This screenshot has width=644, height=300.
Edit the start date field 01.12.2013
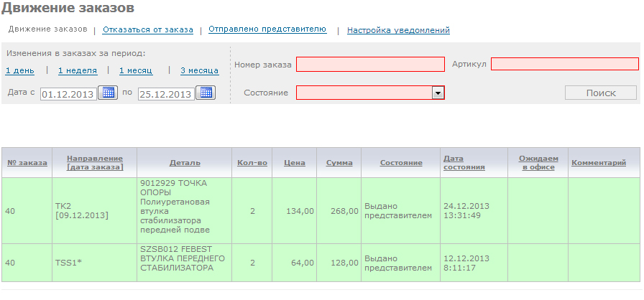68,94
